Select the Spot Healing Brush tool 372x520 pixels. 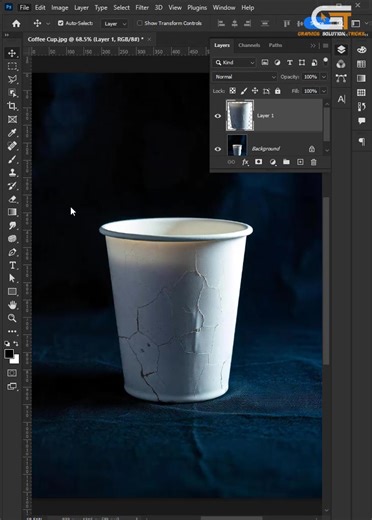click(12, 146)
